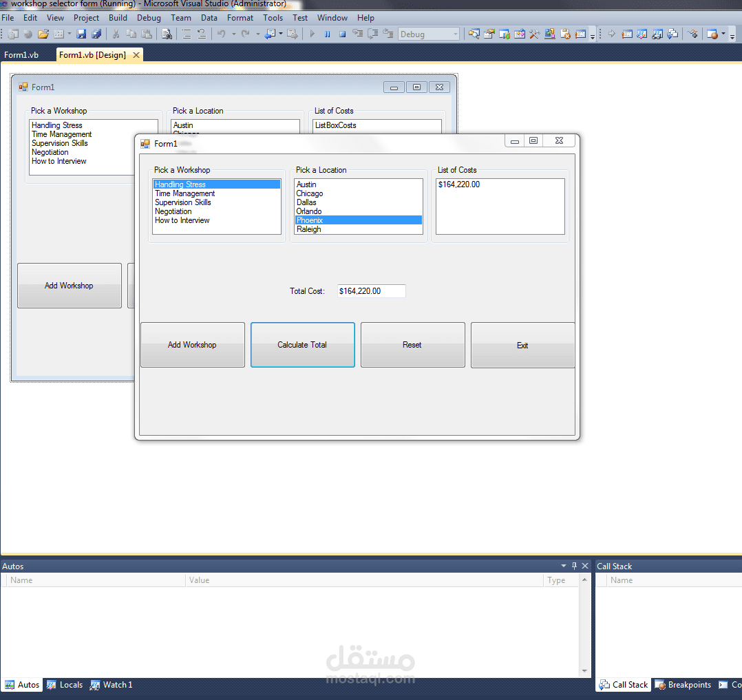
Task: Select Time Management workshop
Action: 184,193
